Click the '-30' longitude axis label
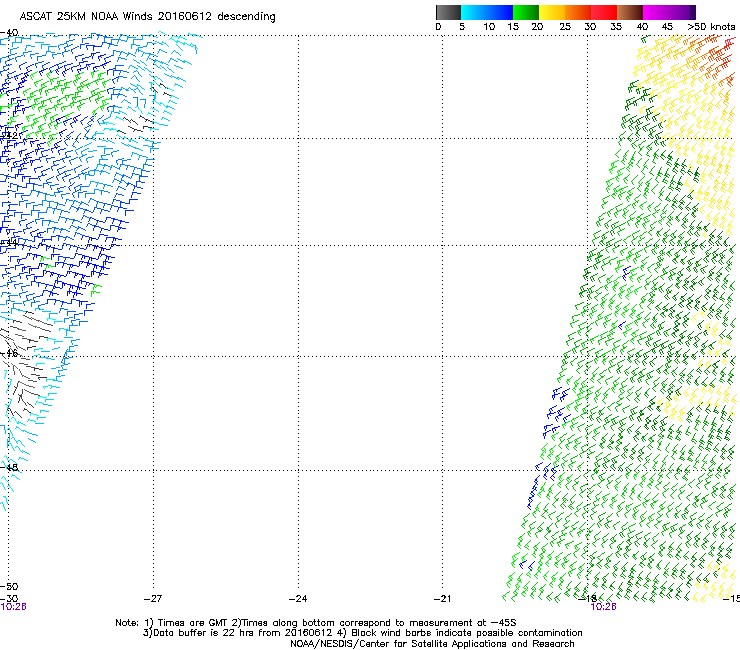 pos(9,599)
